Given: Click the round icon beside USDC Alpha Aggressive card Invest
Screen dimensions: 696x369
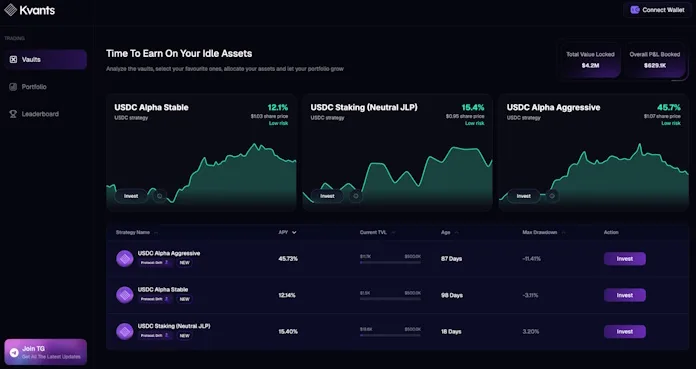Looking at the screenshot, I should click(x=552, y=196).
